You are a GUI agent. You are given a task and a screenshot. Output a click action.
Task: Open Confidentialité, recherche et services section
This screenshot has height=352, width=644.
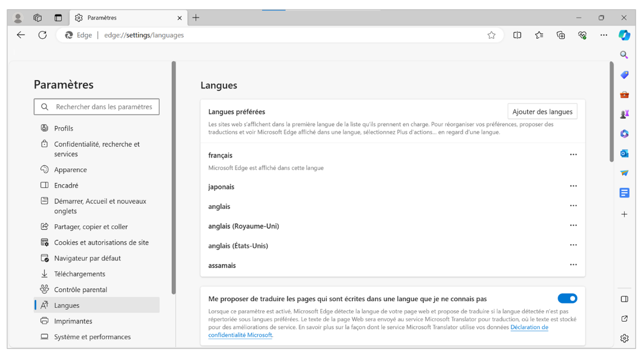pyautogui.click(x=96, y=149)
